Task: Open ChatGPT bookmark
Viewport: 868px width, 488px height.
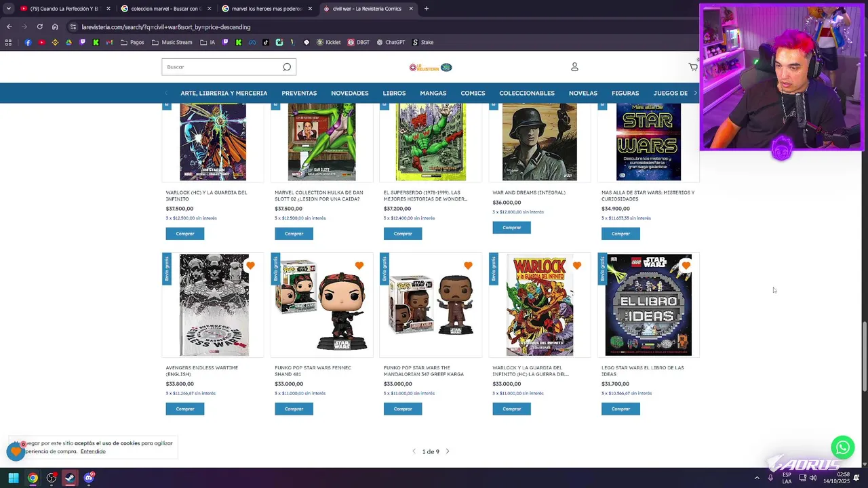Action: 391,42
